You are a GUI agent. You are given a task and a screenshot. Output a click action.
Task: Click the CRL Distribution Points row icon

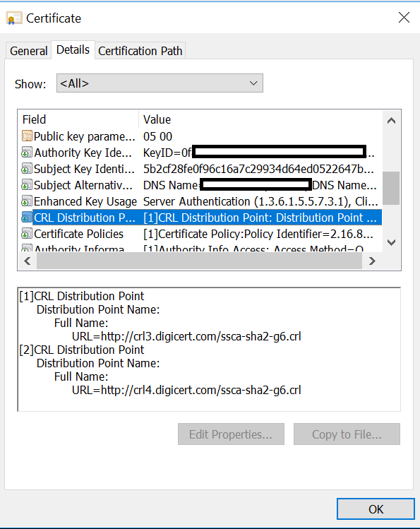click(x=27, y=217)
